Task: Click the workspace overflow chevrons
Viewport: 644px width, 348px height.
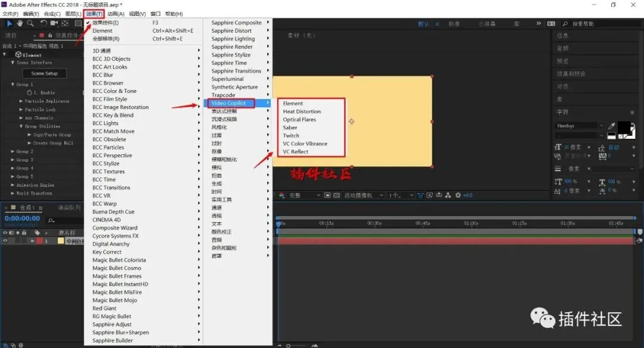Action: coord(538,23)
